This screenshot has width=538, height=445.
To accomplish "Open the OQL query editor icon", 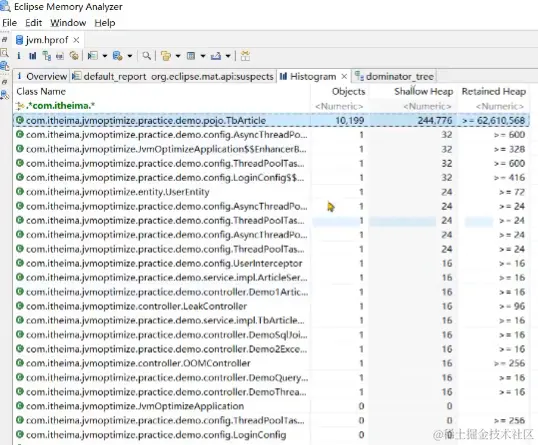I will coord(60,56).
